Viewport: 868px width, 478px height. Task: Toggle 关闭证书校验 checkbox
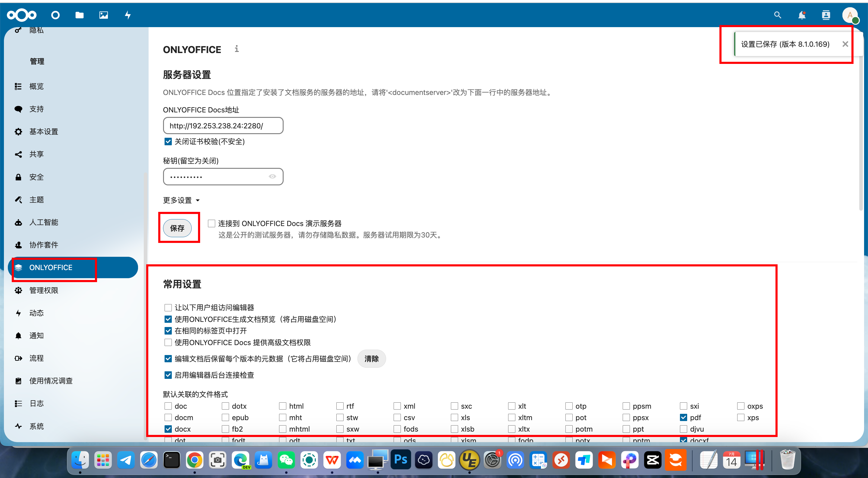(168, 141)
